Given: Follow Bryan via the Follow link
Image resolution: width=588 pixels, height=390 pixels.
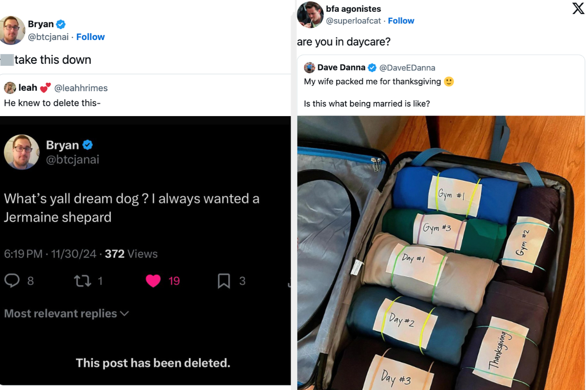Looking at the screenshot, I should pos(90,37).
